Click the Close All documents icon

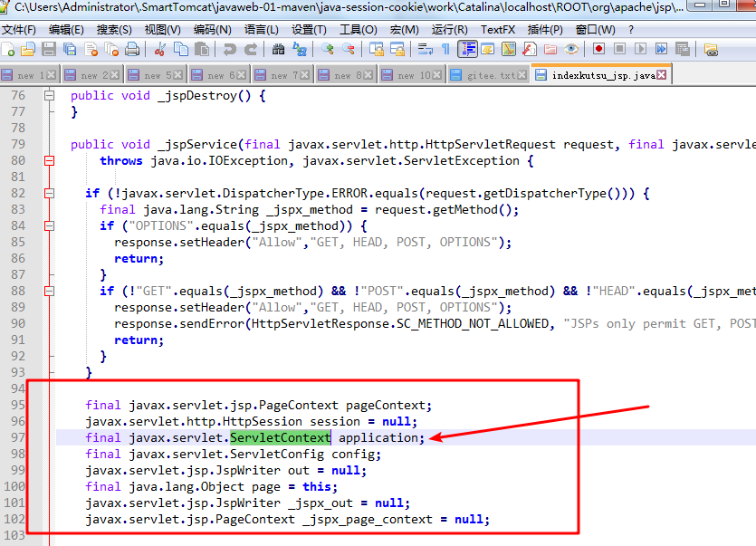coord(112,49)
